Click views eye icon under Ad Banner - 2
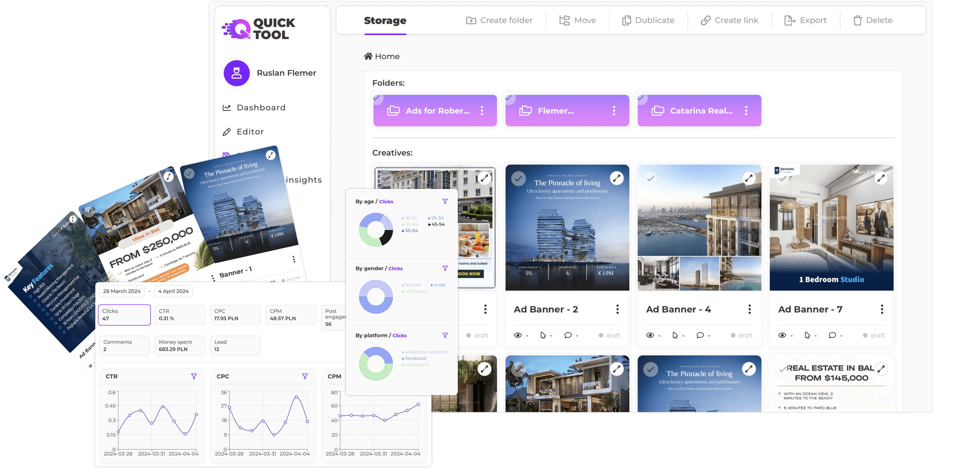980x469 pixels. click(x=518, y=335)
